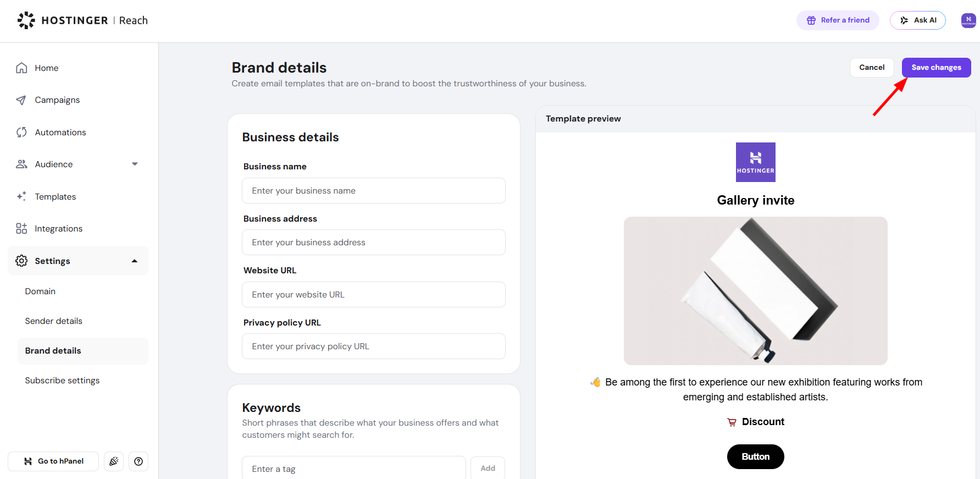This screenshot has width=980, height=479.
Task: Click the Refer a friend button
Action: click(x=838, y=20)
